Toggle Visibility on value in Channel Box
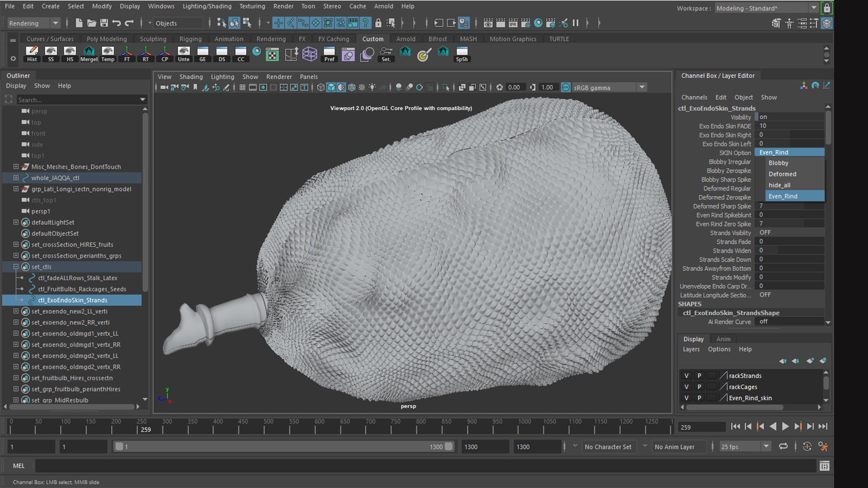The height and width of the screenshot is (488, 868). pos(789,117)
